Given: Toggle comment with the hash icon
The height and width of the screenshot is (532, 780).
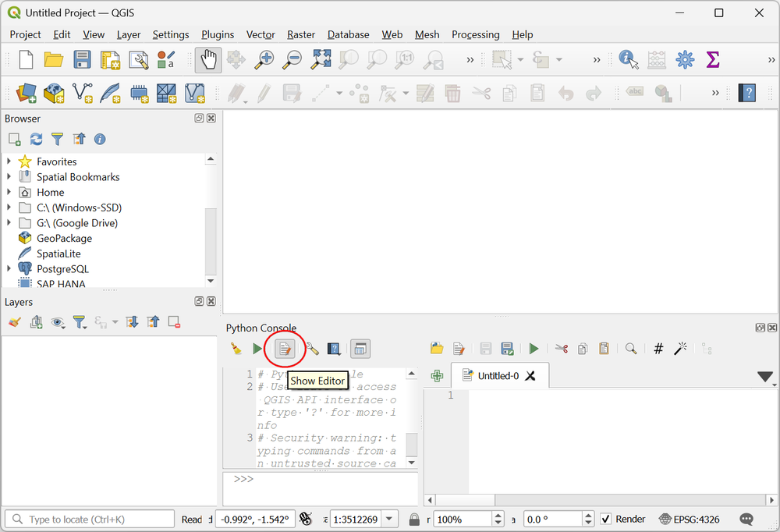Looking at the screenshot, I should (x=658, y=349).
